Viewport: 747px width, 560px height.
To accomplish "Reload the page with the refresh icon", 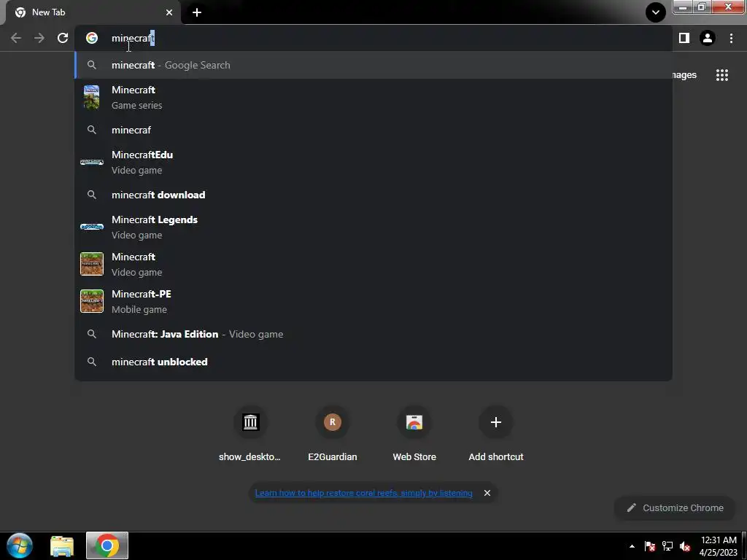I will (63, 38).
